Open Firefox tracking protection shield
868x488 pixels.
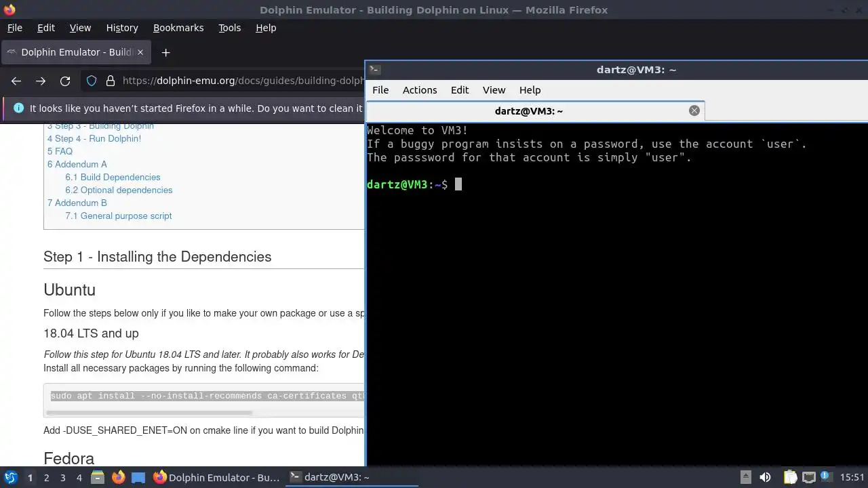pos(92,81)
